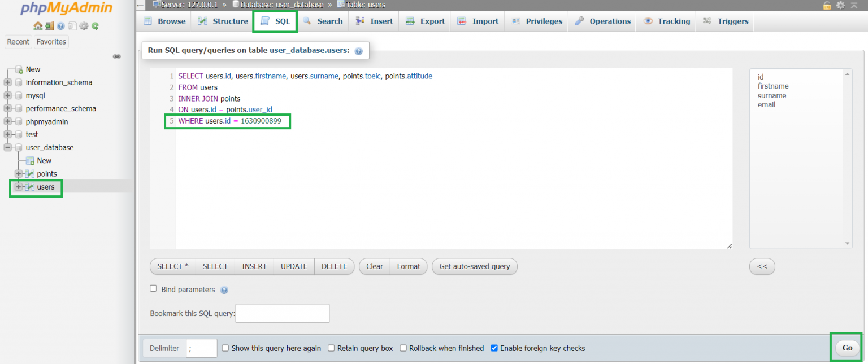Click the Format button below the query
The image size is (868, 364).
coord(409,266)
